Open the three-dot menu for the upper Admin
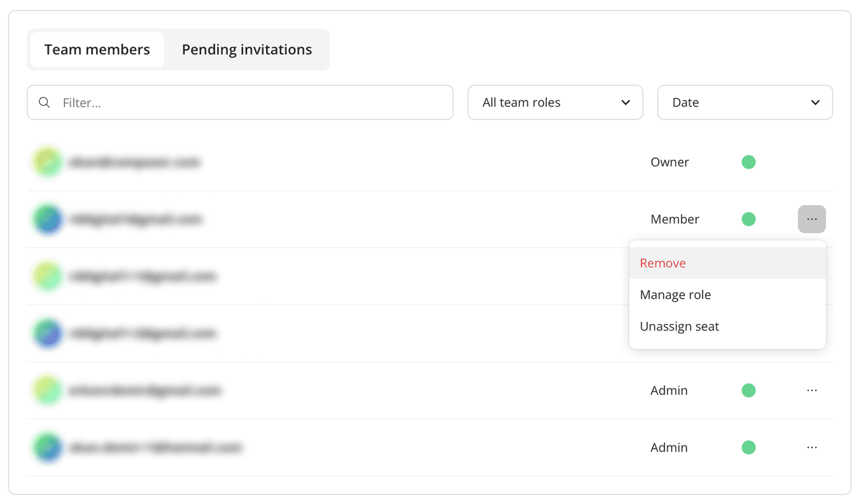 [x=812, y=390]
